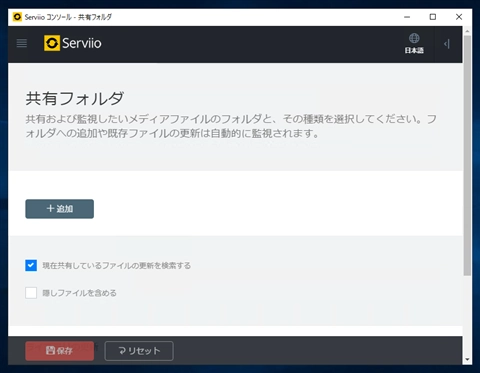Click the Serviio logo in header
480x373 pixels.
point(73,43)
